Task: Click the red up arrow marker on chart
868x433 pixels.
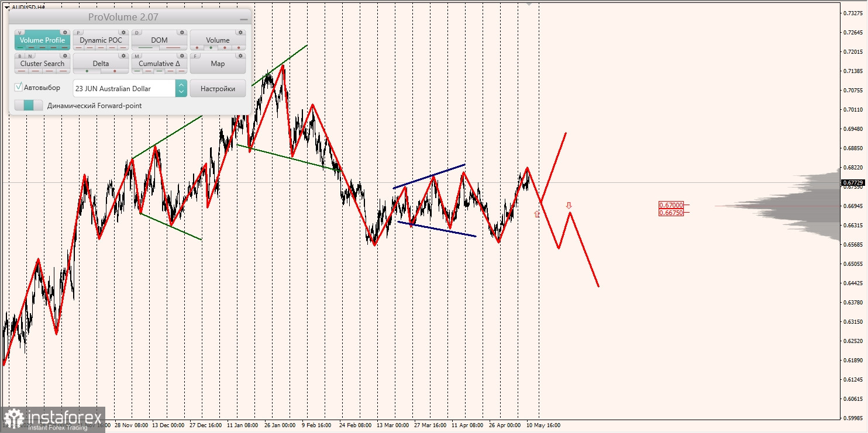Action: click(x=537, y=214)
